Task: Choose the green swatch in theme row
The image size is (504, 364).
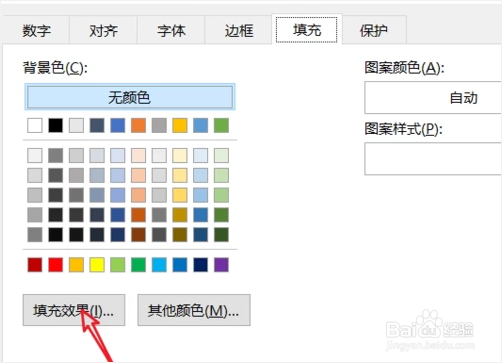Action: (221, 126)
